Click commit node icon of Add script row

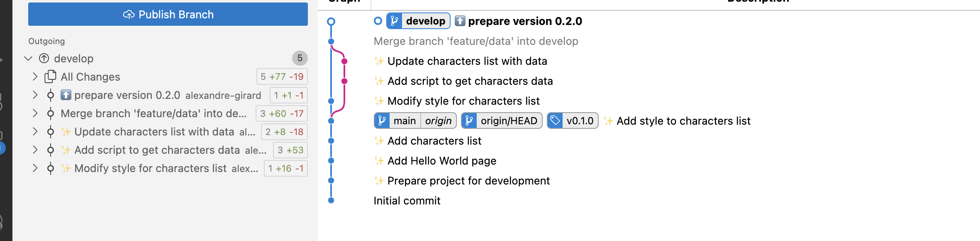(51, 150)
